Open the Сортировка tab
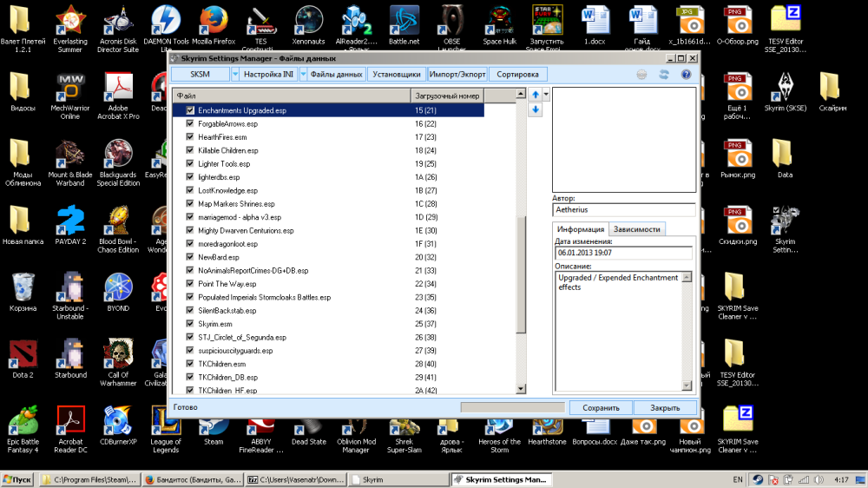Screen dimensions: 868x488 pos(517,74)
